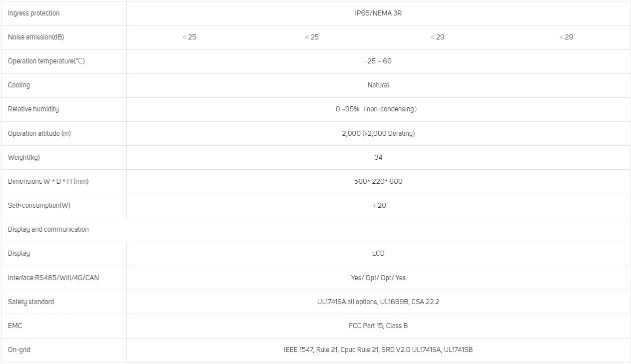
Task: Click the Operation temperature label
Action: pos(46,61)
